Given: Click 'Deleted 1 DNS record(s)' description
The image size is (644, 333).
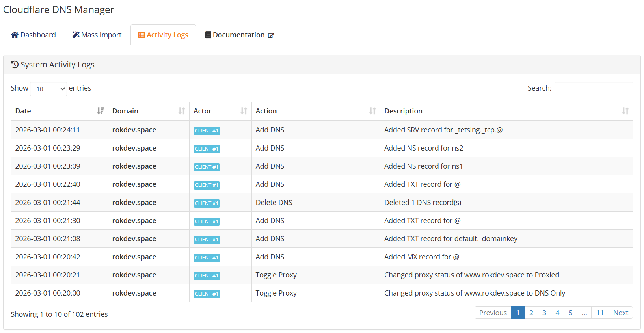Looking at the screenshot, I should tap(423, 202).
